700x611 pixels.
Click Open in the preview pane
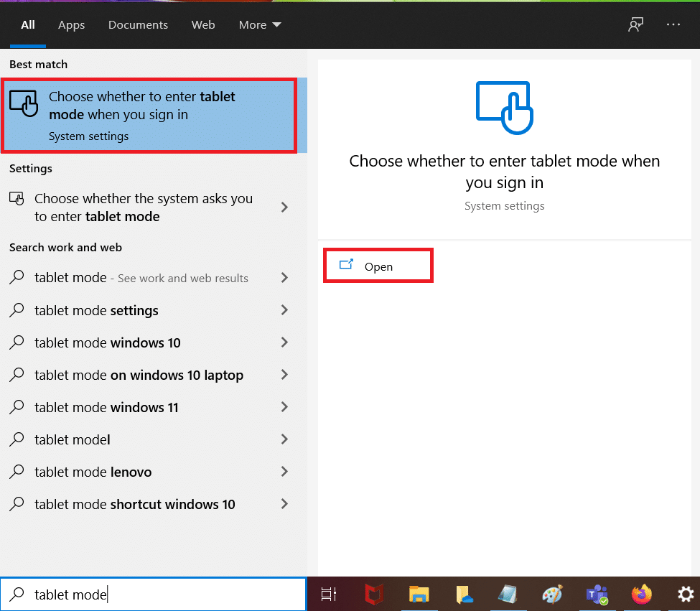click(378, 266)
